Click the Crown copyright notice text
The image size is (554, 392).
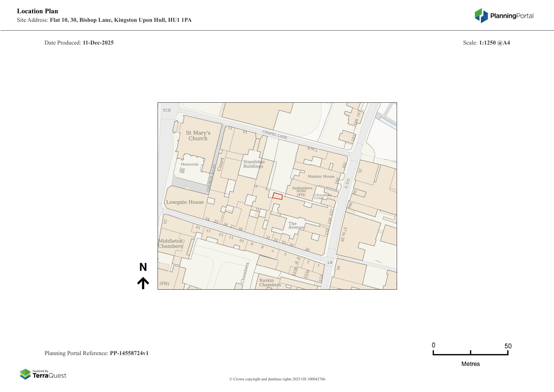coord(277,379)
